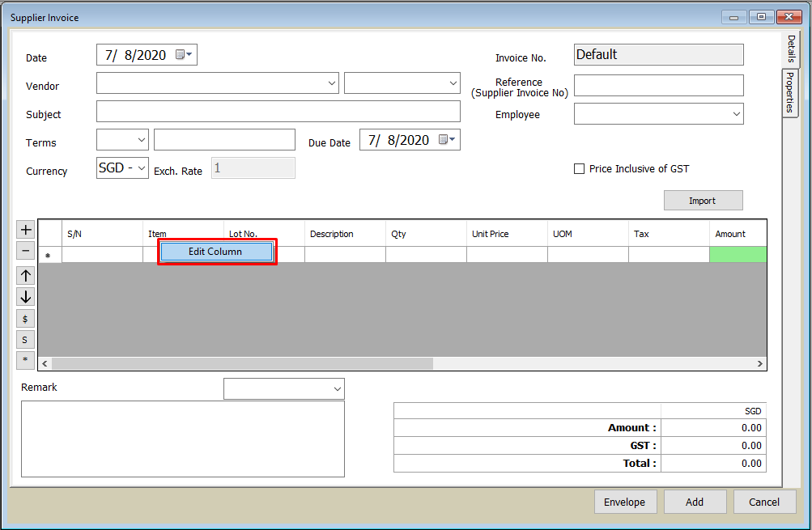Click the Total 0.00 value
Viewport: 812px width, 530px height.
(x=751, y=463)
